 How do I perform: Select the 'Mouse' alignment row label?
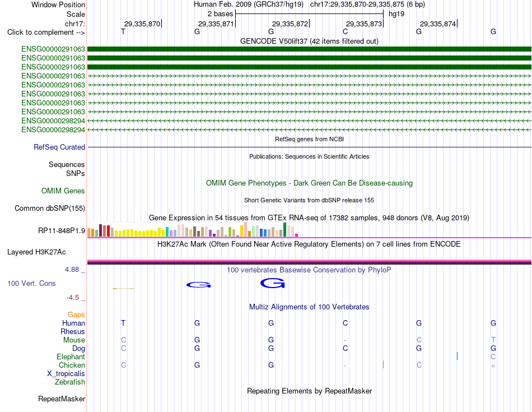[74, 340]
